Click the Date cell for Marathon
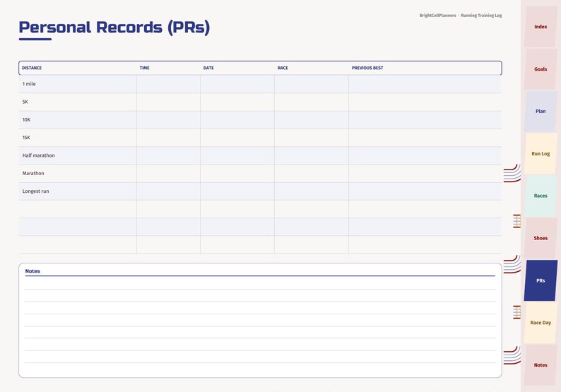Image resolution: width=561 pixels, height=392 pixels. 237,174
